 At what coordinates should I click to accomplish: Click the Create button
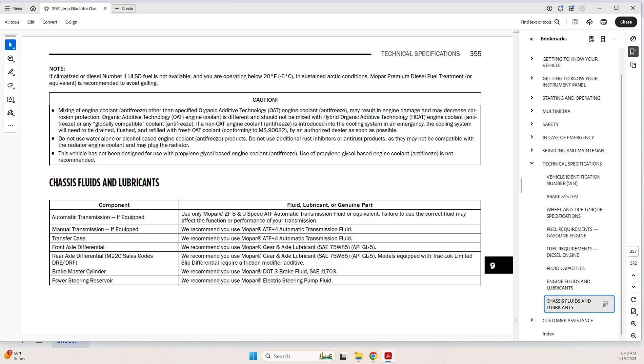pyautogui.click(x=124, y=8)
